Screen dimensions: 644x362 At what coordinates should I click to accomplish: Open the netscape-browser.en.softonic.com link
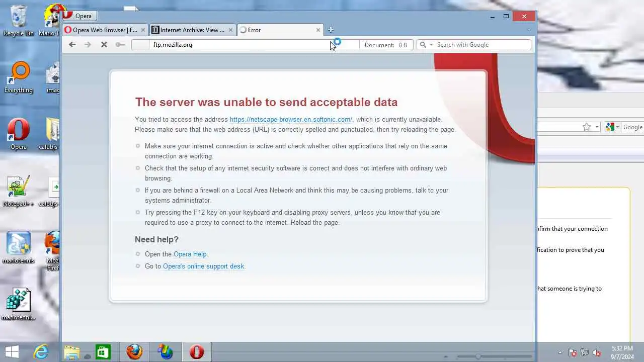coord(291,119)
